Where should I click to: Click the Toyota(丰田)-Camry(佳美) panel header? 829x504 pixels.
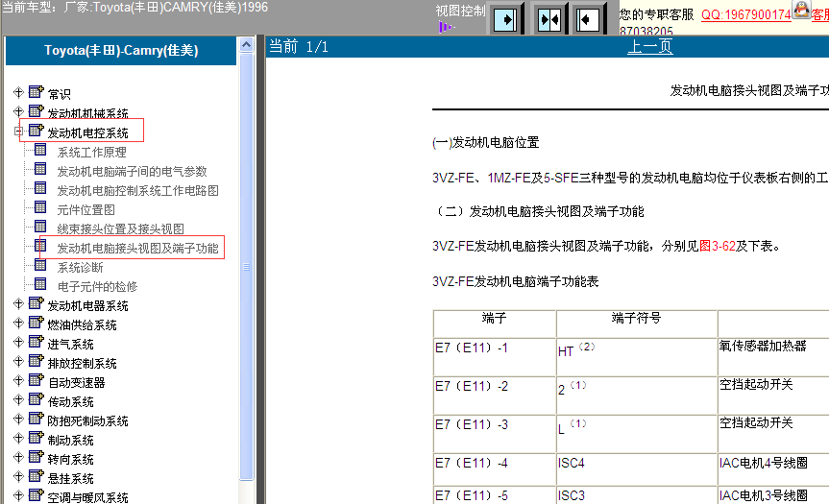pyautogui.click(x=121, y=50)
